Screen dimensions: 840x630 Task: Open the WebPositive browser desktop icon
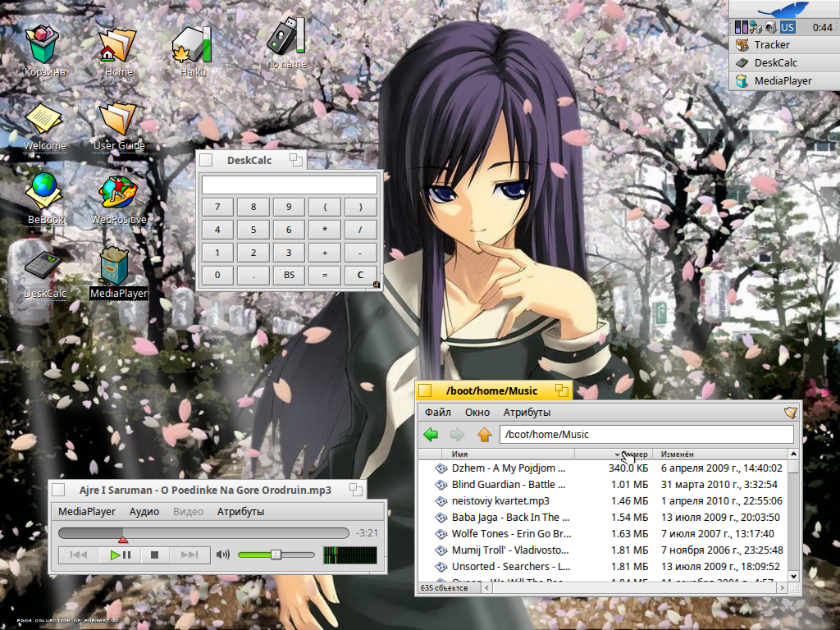118,193
